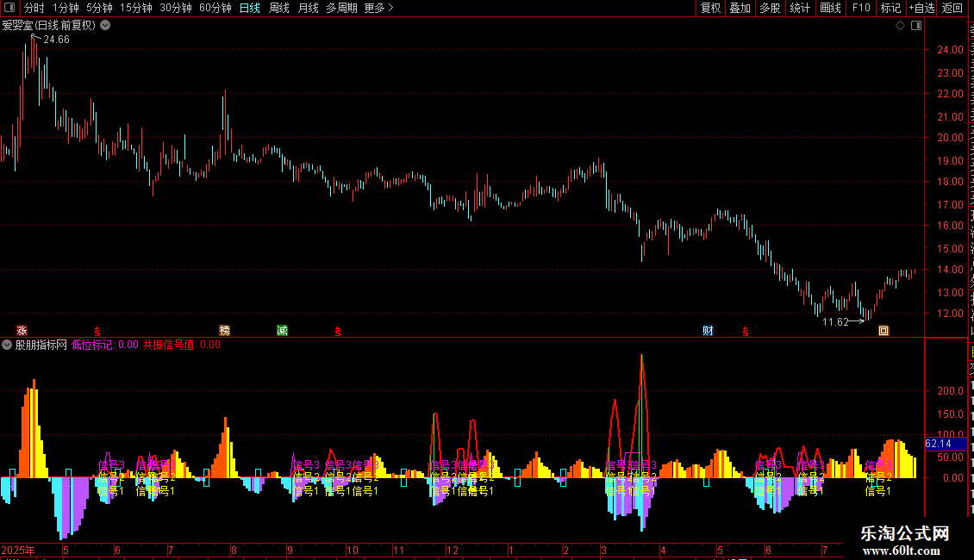Open F10 company information
This screenshot has width=974, height=560.
(x=861, y=8)
